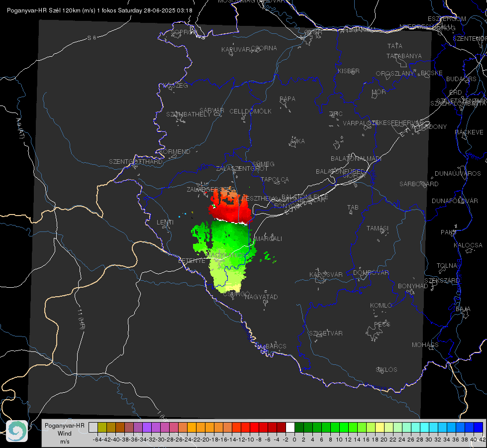
Task: Click the PAPA town label
Action: pos(288,99)
